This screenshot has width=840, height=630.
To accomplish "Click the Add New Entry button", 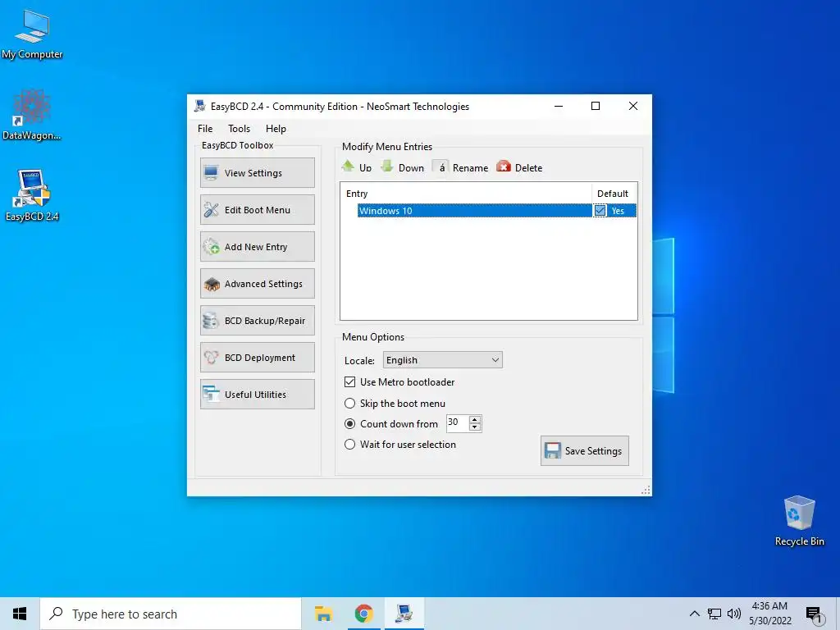I will pos(257,246).
